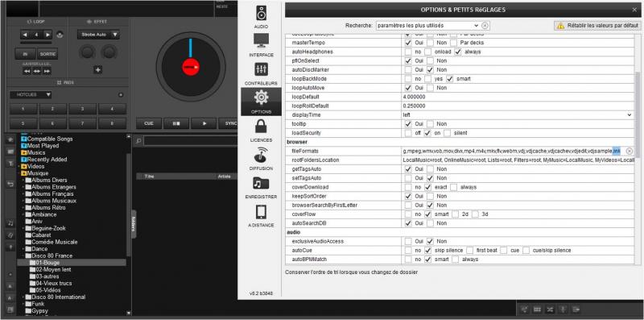This screenshot has height=320, width=644.
Task: Uncheck pflOnSelect Oui checkbox
Action: [x=408, y=61]
